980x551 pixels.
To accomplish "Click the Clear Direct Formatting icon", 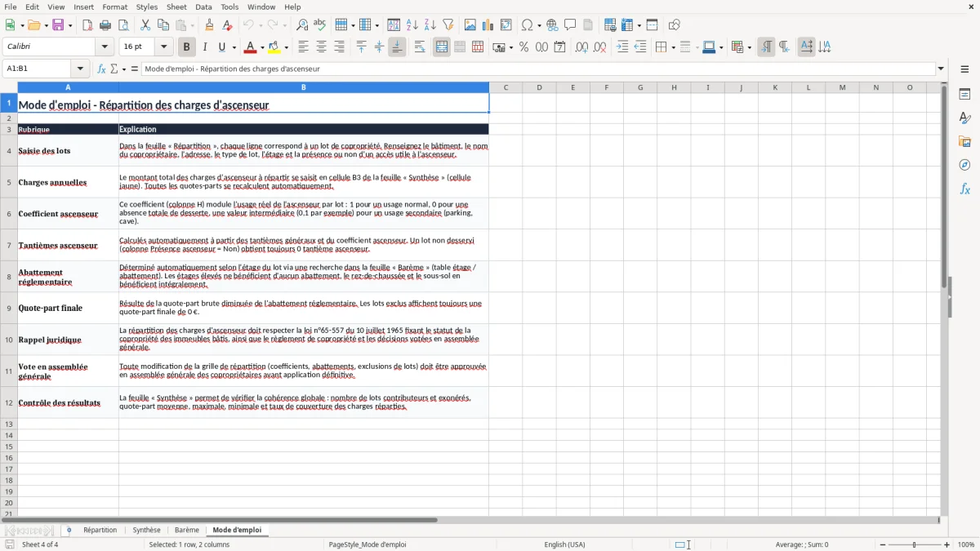I will [228, 25].
